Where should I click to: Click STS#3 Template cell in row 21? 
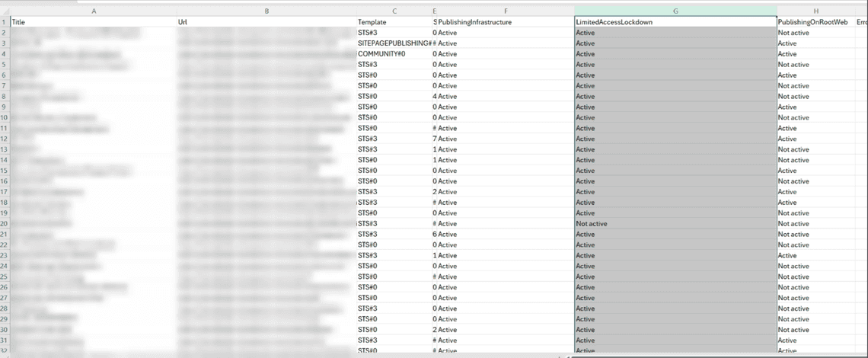[394, 235]
